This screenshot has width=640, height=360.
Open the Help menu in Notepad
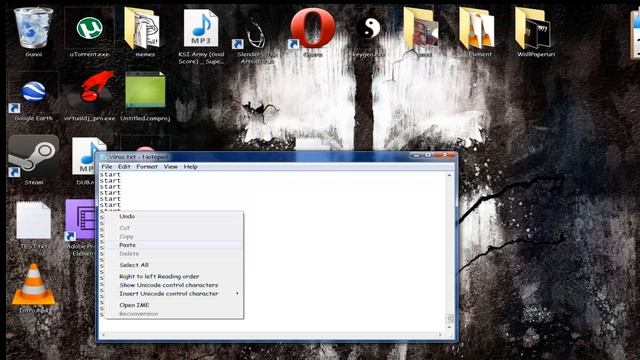(x=190, y=167)
